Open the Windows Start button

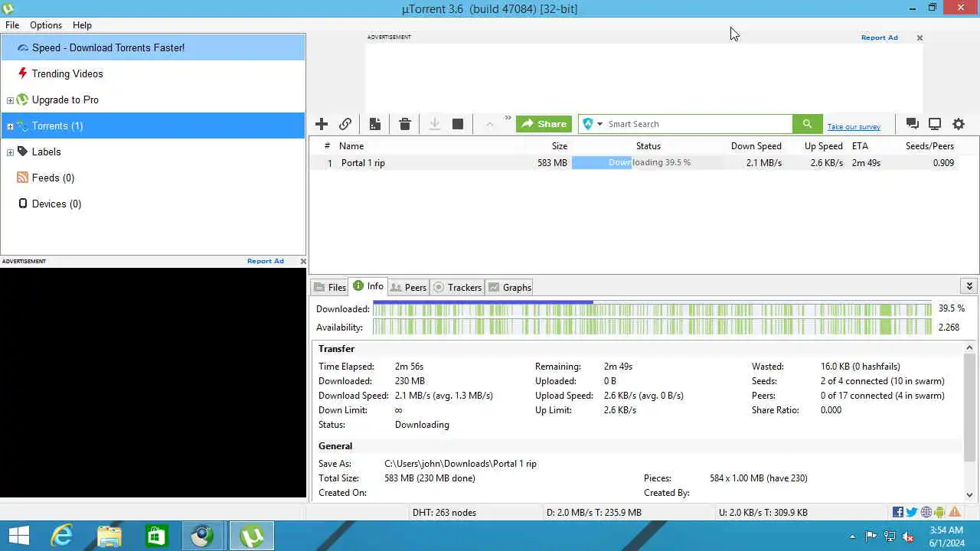click(x=18, y=536)
